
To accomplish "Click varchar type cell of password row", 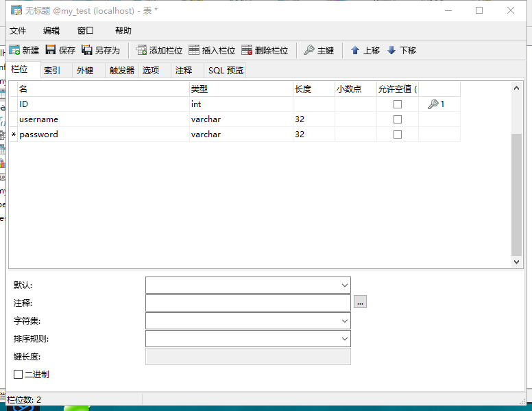I will [241, 134].
